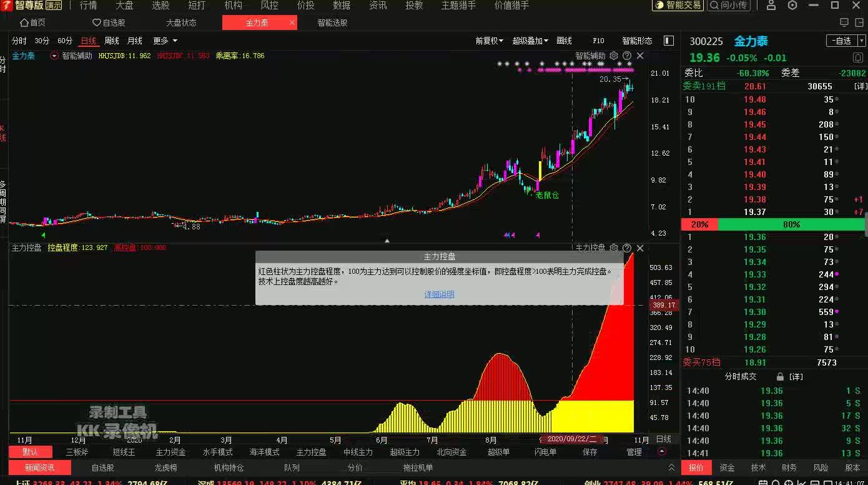Screen dimensions: 868x485
Task: Switch to the 首页 home tab
Action: (32, 22)
